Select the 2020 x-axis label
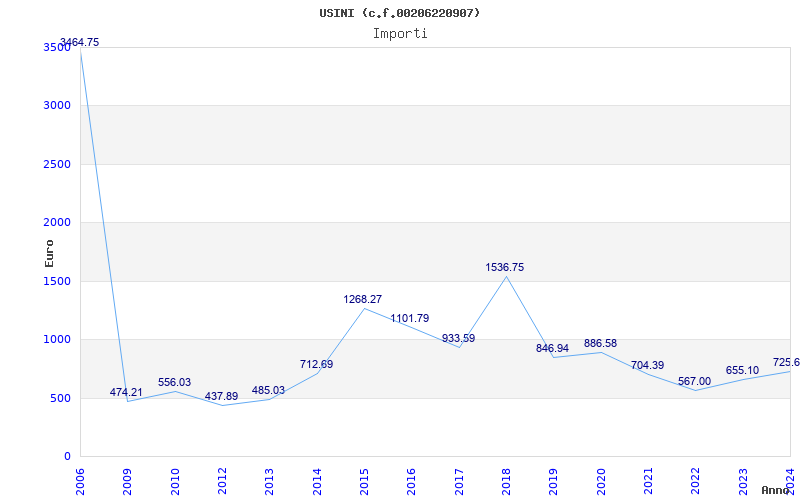This screenshot has width=800, height=500. 601,482
